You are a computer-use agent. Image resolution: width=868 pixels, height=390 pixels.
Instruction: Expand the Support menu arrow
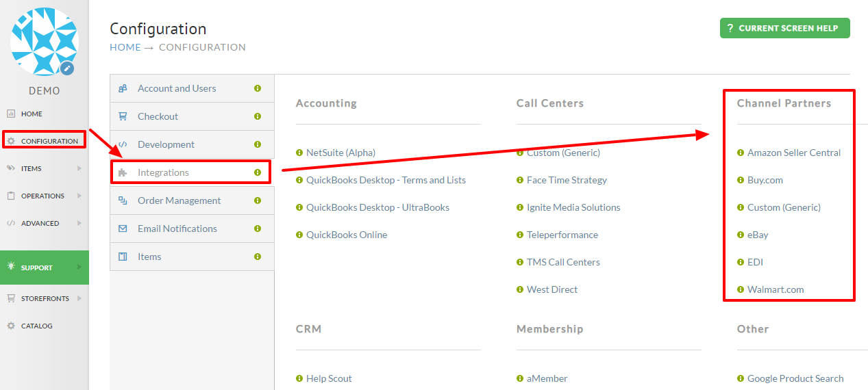[79, 268]
